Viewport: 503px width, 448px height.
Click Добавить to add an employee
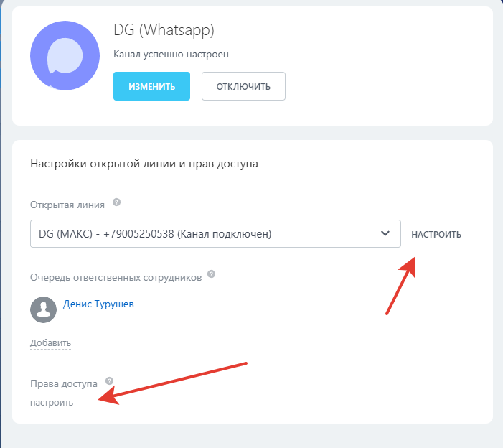click(50, 342)
